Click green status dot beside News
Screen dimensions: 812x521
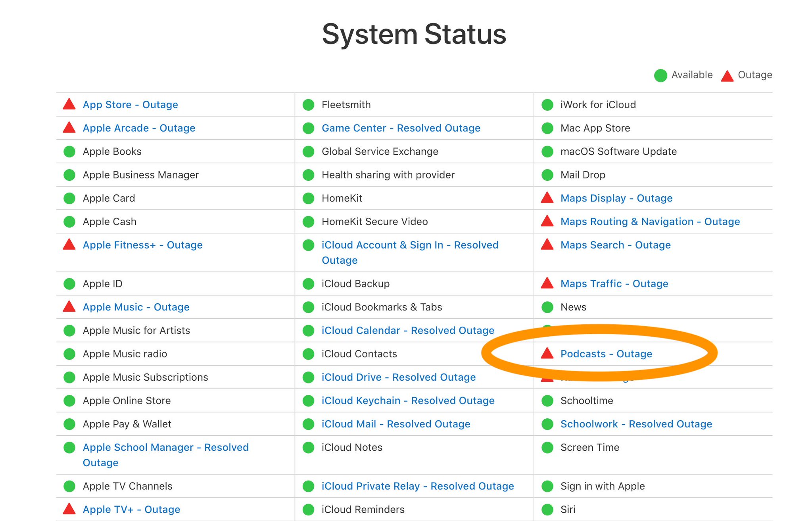pos(547,307)
